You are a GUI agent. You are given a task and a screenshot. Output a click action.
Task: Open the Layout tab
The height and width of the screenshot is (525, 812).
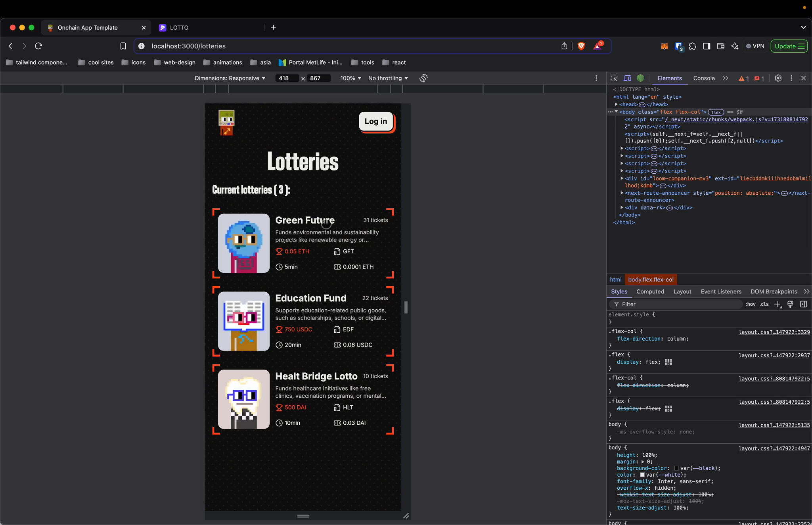click(x=682, y=291)
